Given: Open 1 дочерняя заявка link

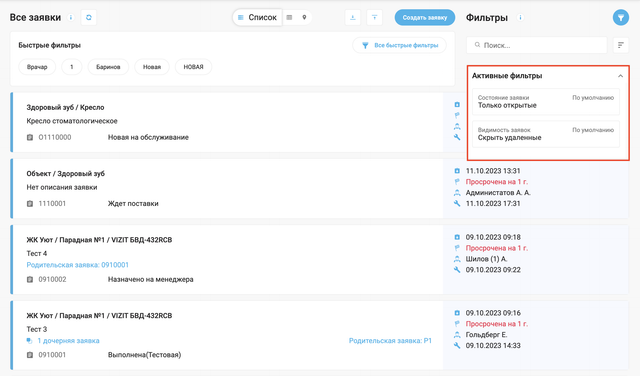Looking at the screenshot, I should (69, 341).
